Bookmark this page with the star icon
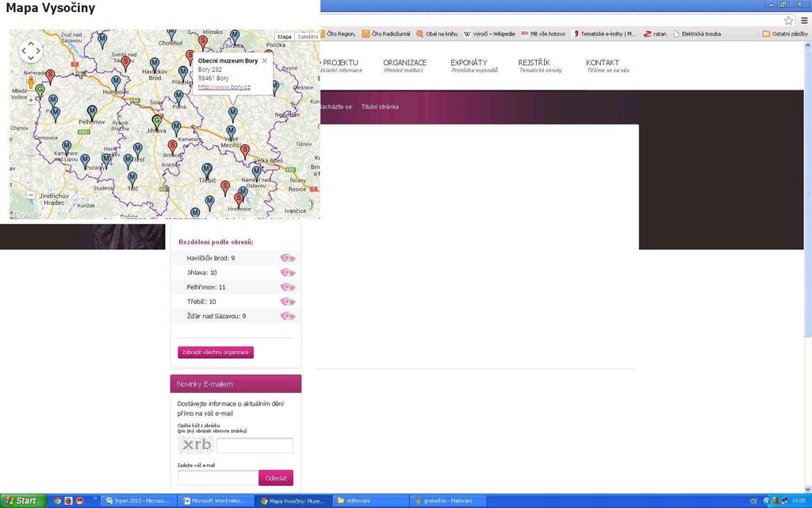This screenshot has height=508, width=812. click(x=788, y=21)
